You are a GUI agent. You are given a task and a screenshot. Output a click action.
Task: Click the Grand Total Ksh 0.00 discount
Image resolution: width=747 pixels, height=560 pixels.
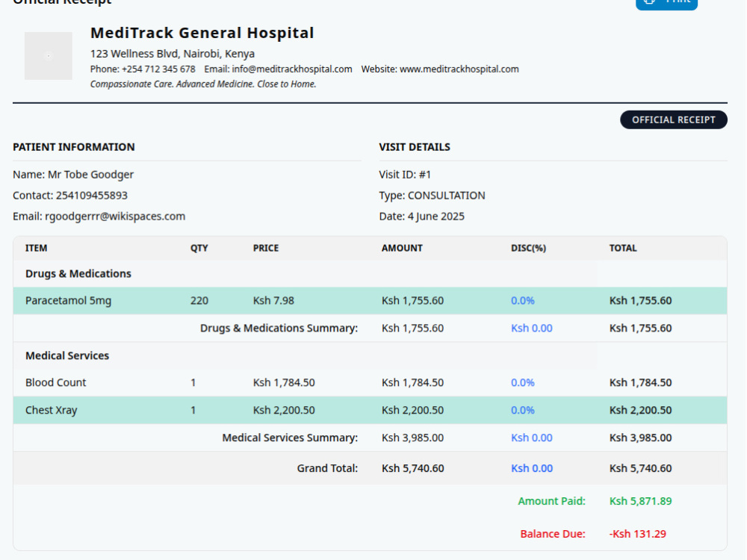[x=532, y=468]
